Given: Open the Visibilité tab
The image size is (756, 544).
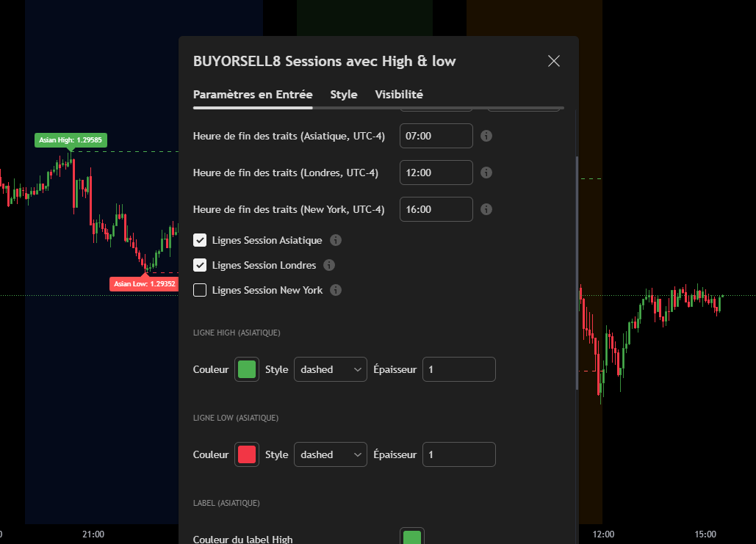Looking at the screenshot, I should tap(398, 94).
